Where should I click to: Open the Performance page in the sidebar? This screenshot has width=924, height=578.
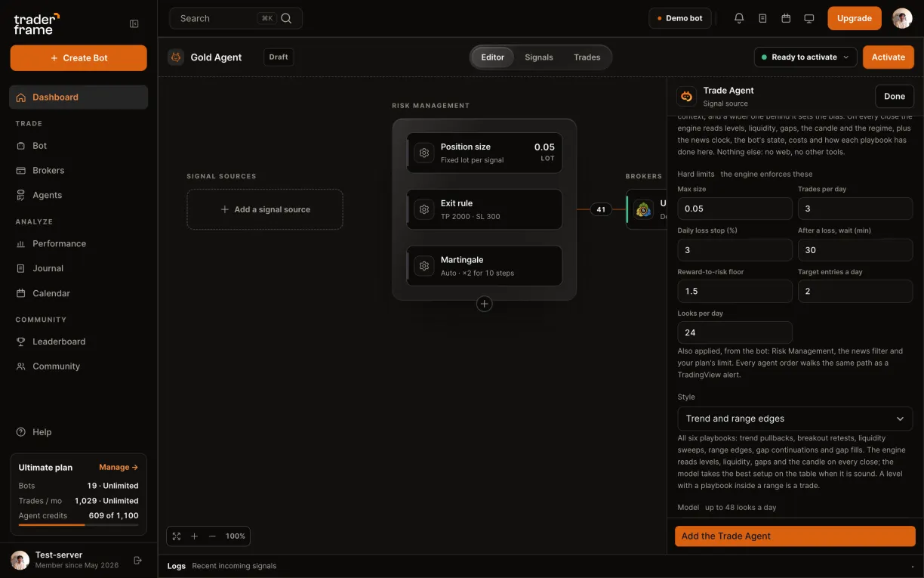click(79, 244)
